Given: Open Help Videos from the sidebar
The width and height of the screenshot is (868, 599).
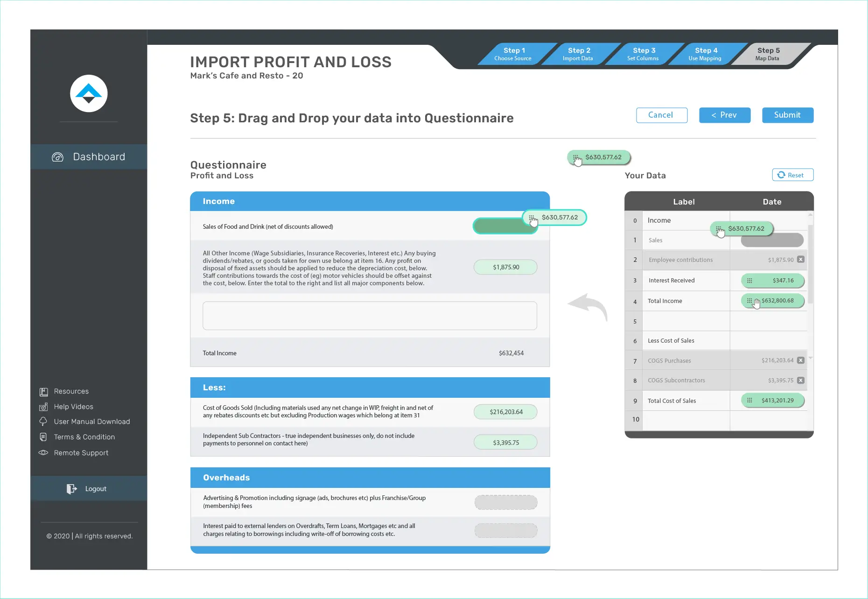Looking at the screenshot, I should tap(73, 407).
